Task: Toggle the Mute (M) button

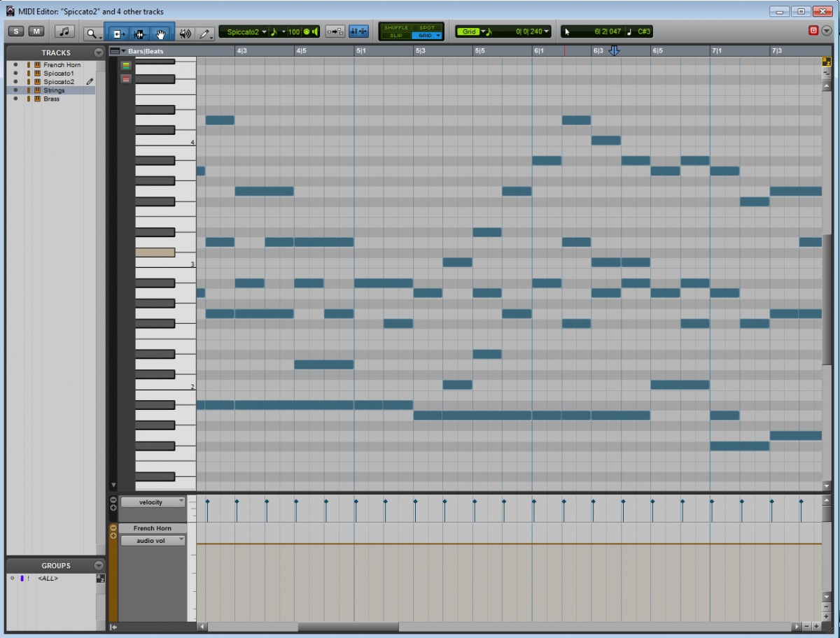Action: [36, 31]
